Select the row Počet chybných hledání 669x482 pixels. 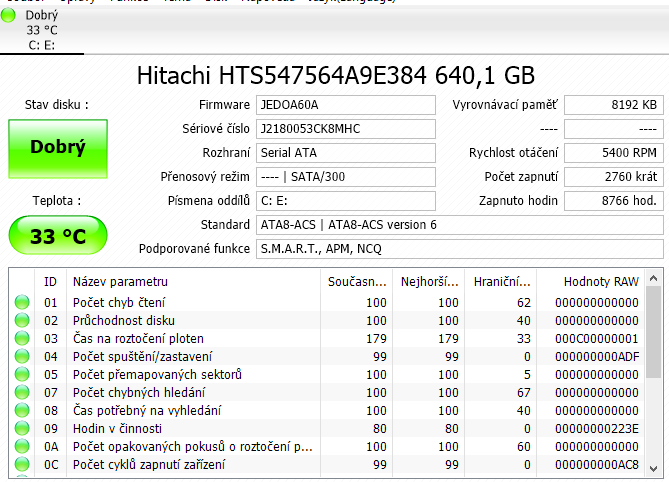(x=327, y=392)
